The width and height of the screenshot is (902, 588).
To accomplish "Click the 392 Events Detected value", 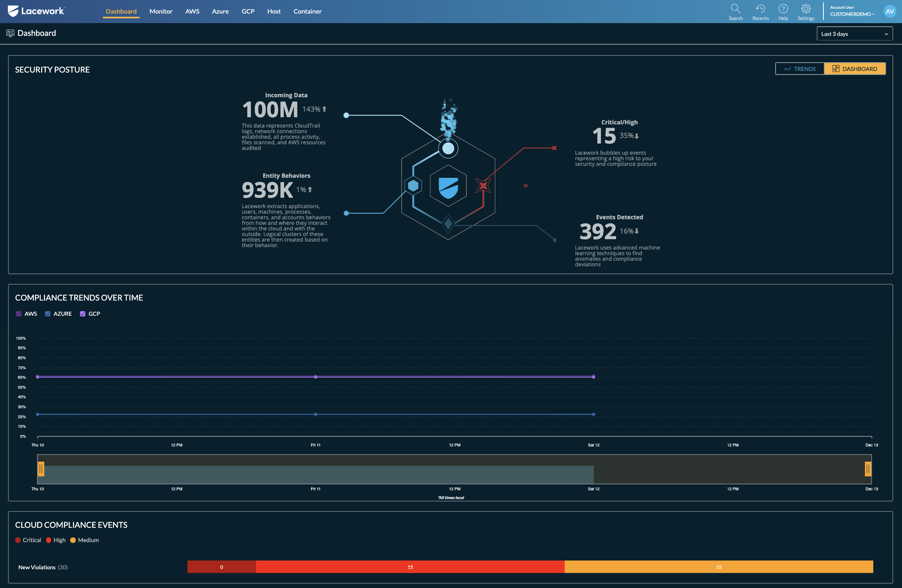I will point(598,231).
